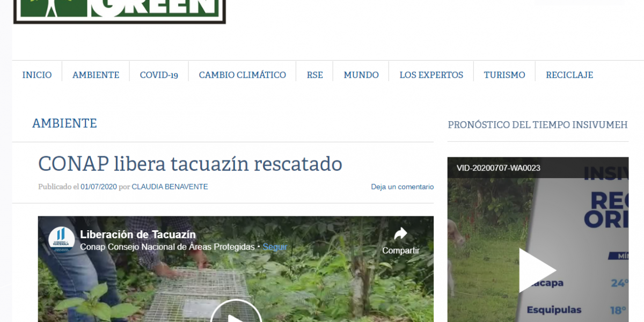Viewport: 644px width, 322px height.
Task: Click the Green site logo
Action: point(120,11)
